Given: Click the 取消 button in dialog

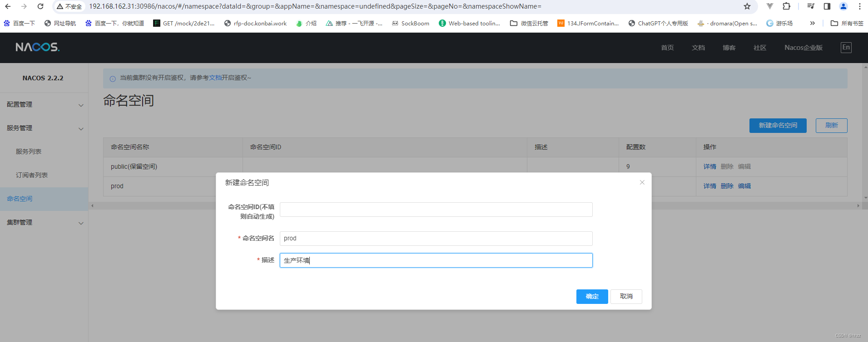Looking at the screenshot, I should [x=626, y=297].
